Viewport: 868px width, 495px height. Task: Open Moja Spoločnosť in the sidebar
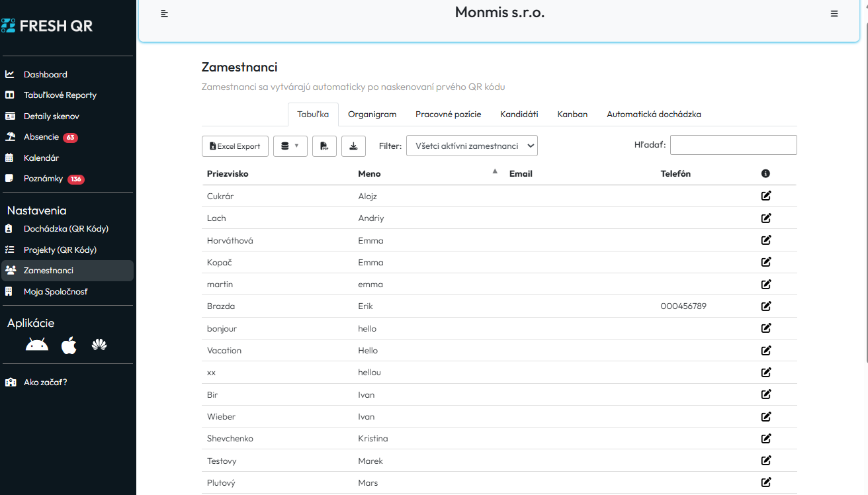click(56, 291)
